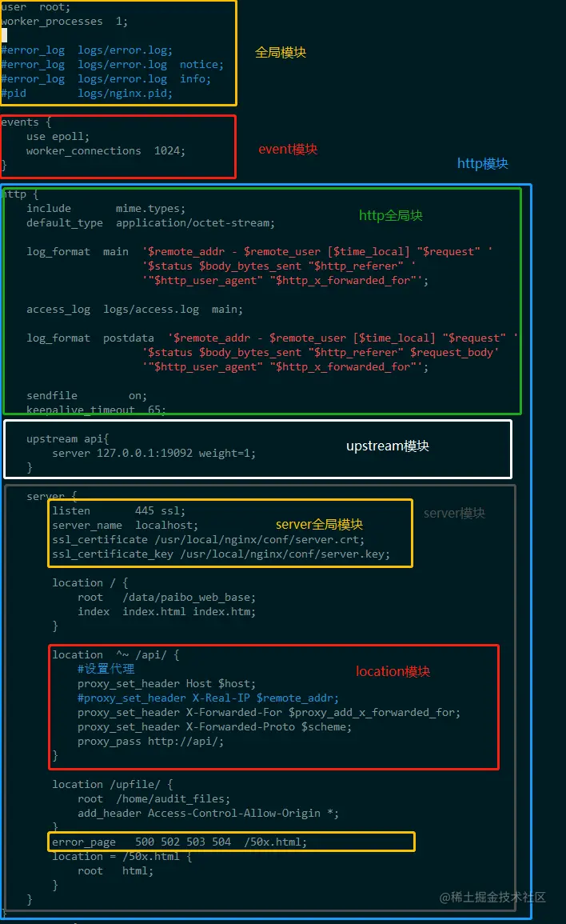Click "proxy_set_header Host $host;"
This screenshot has width=566, height=924.
166,683
